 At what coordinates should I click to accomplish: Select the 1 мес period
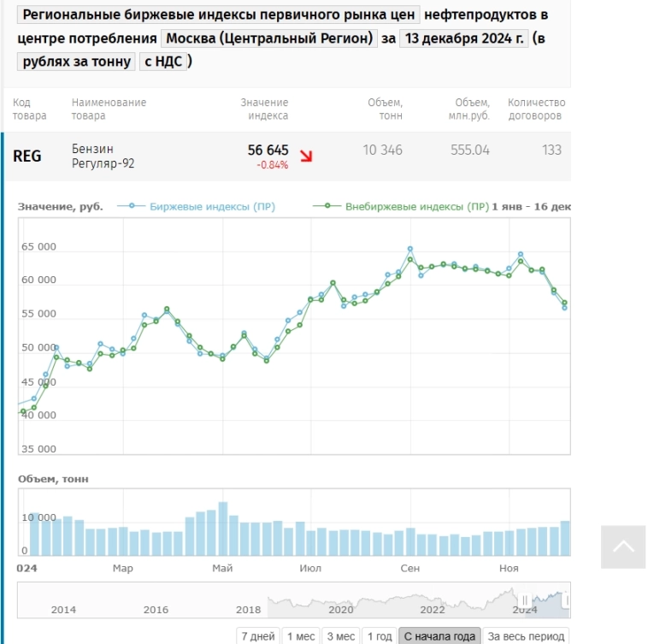[299, 636]
